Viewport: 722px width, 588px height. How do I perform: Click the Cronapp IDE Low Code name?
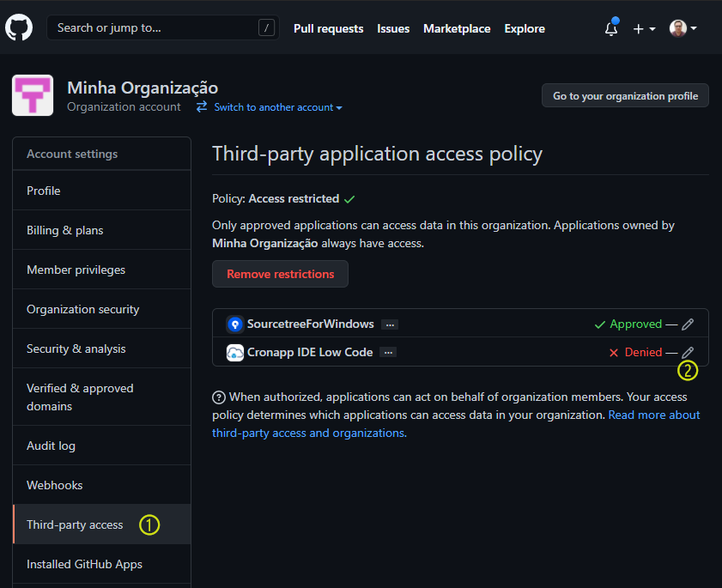(310, 353)
